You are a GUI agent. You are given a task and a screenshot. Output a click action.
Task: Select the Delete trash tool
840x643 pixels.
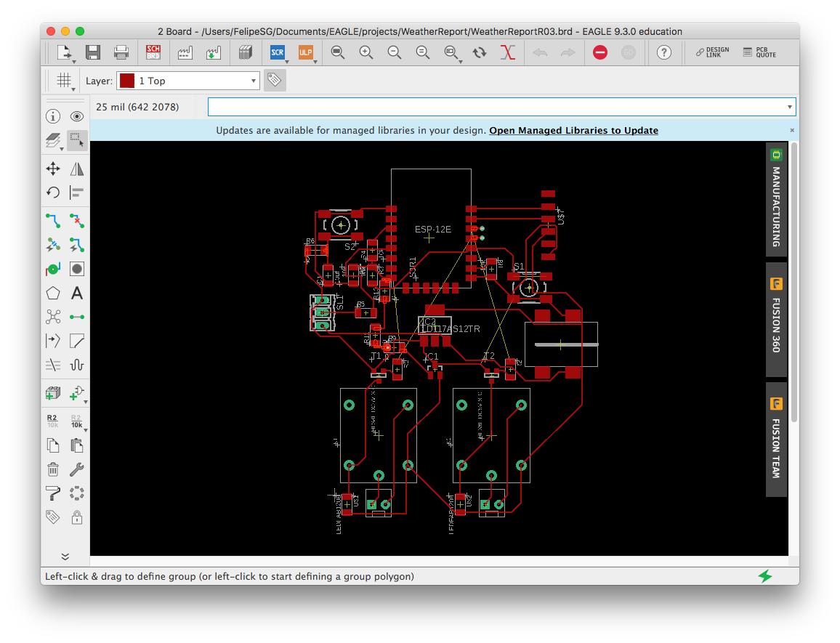pyautogui.click(x=53, y=469)
